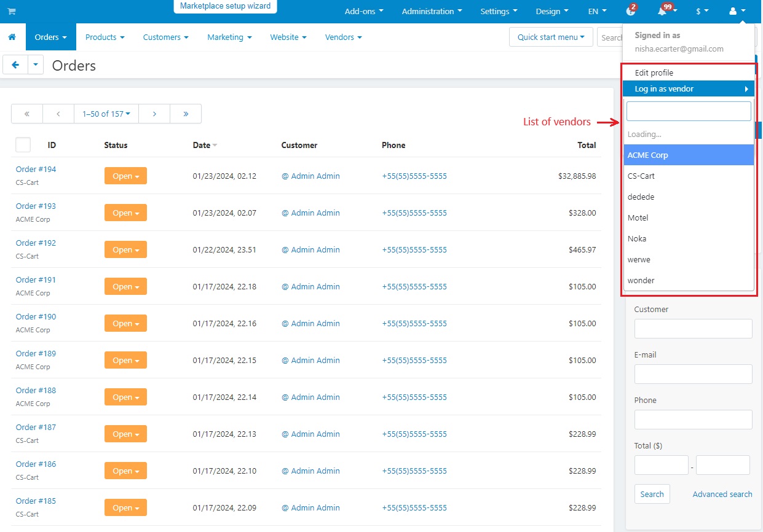Viewport: 763px width, 532px height.
Task: Go to the next orders page
Action: click(x=154, y=114)
